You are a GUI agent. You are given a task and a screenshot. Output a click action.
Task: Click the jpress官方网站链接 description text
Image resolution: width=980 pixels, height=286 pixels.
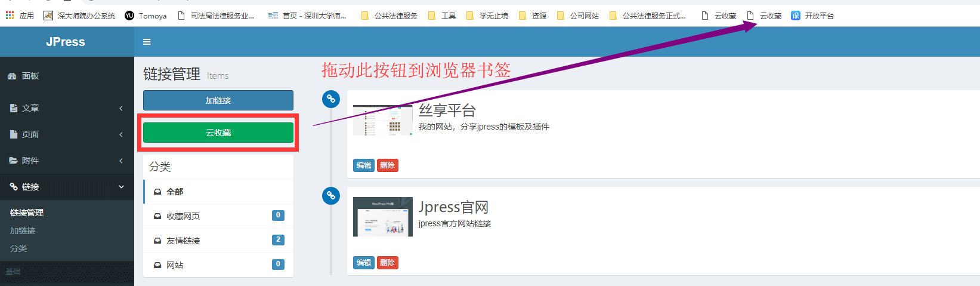coord(455,223)
